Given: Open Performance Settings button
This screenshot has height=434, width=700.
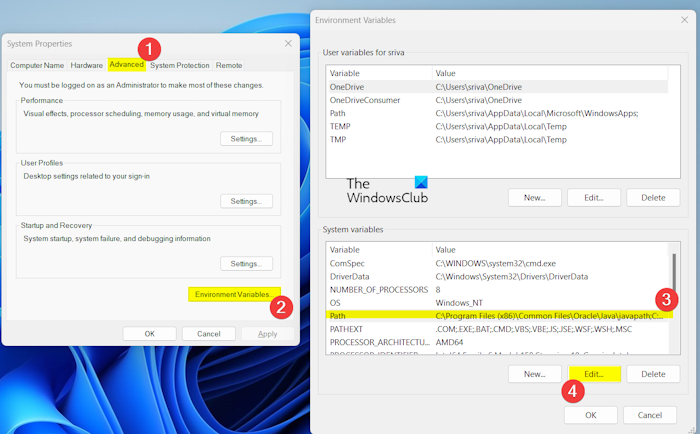Looking at the screenshot, I should [x=246, y=139].
